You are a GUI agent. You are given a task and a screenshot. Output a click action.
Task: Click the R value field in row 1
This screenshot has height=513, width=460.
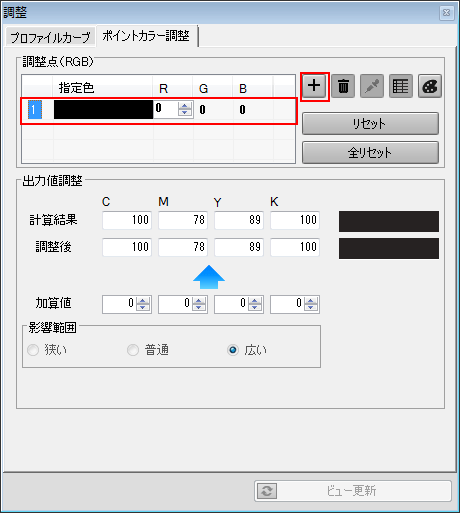coord(166,109)
